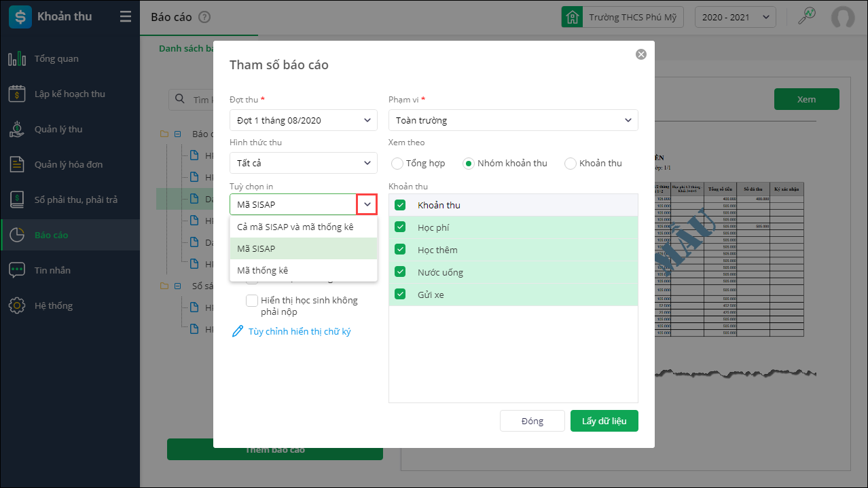
Task: Uncheck the Học phí checkbox
Action: tap(400, 227)
